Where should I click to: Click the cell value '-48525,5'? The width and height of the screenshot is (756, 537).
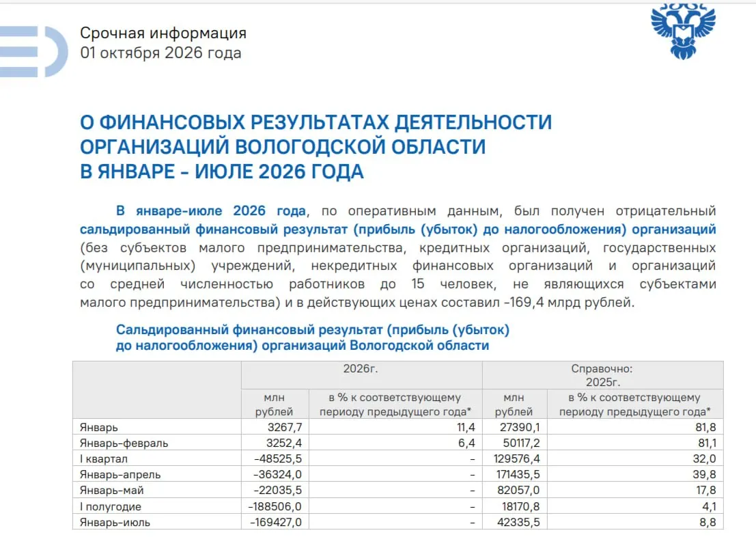(278, 459)
